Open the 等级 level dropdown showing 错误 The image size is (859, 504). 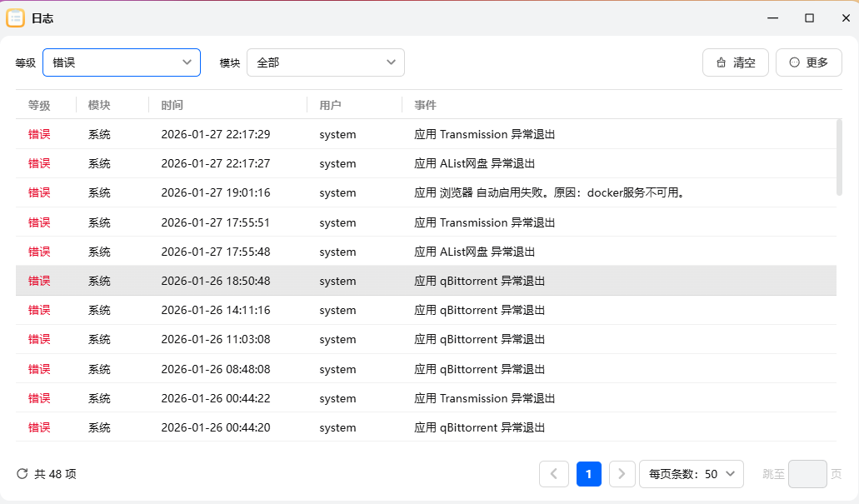click(x=122, y=62)
